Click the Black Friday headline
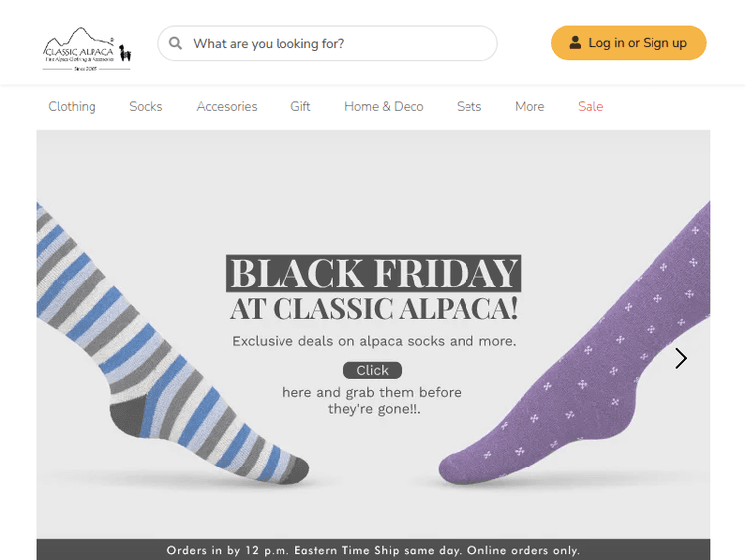This screenshot has height=560, width=746. click(373, 274)
